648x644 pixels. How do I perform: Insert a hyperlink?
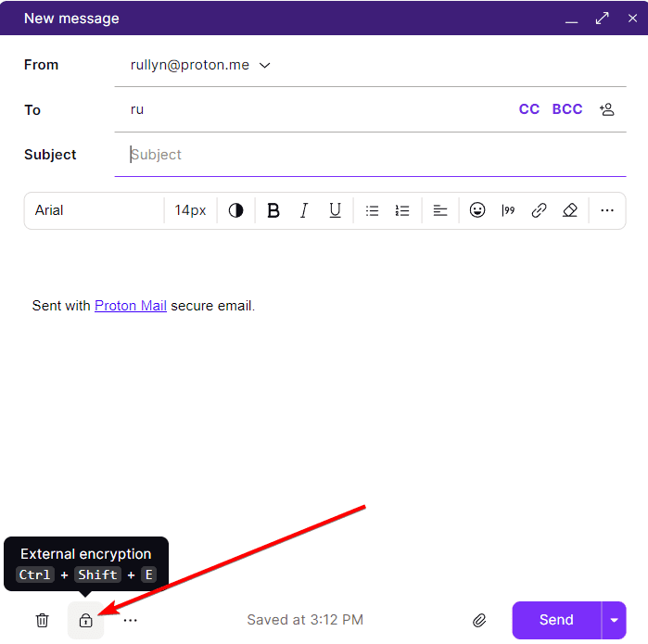coord(539,210)
